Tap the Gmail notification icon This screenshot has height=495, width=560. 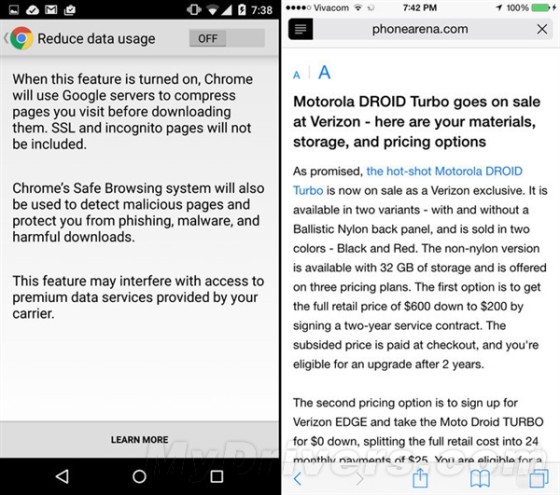tap(51, 10)
